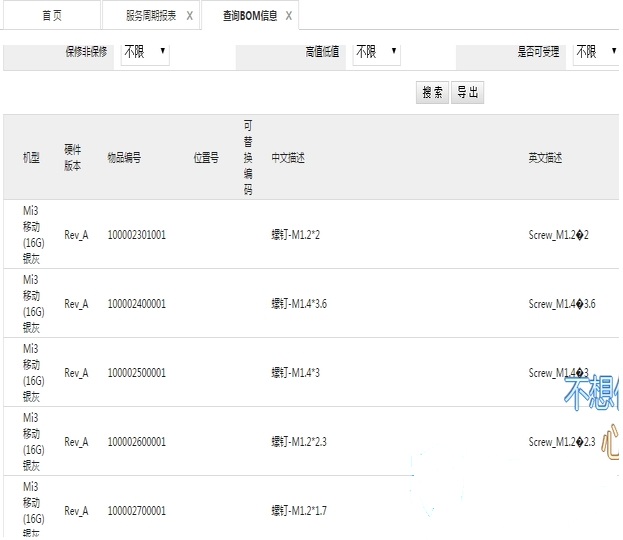Click Rev_A in the 100002500001 row
The width and height of the screenshot is (623, 540).
click(76, 373)
